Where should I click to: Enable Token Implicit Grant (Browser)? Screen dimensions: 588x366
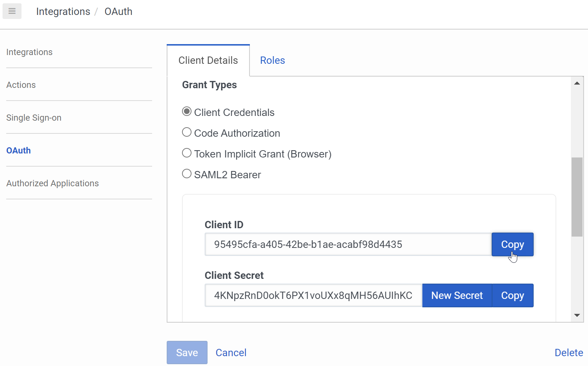[x=186, y=153]
